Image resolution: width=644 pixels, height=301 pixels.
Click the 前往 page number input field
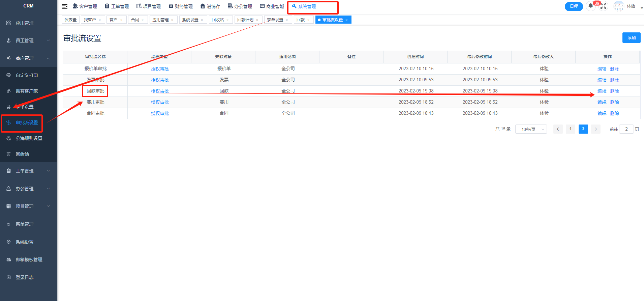[626, 129]
